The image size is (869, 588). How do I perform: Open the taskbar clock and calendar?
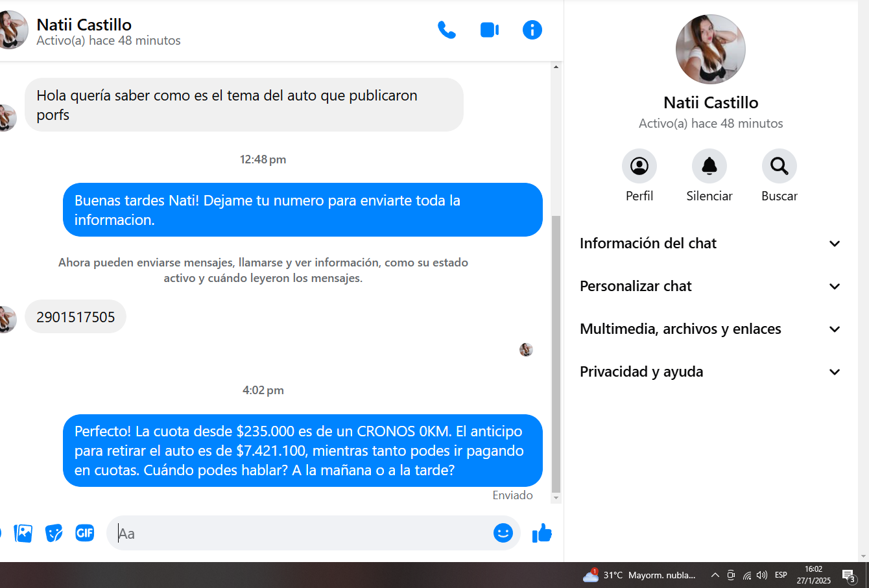click(813, 575)
